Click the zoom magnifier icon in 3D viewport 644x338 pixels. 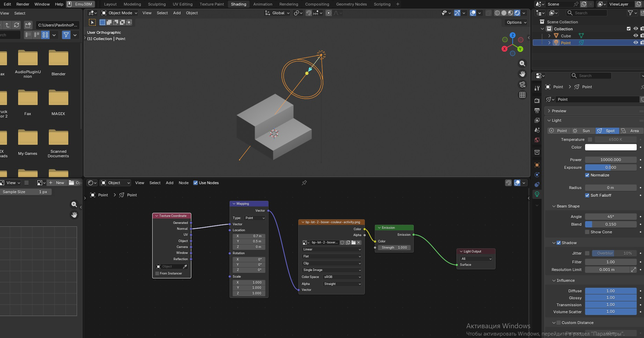coord(522,63)
